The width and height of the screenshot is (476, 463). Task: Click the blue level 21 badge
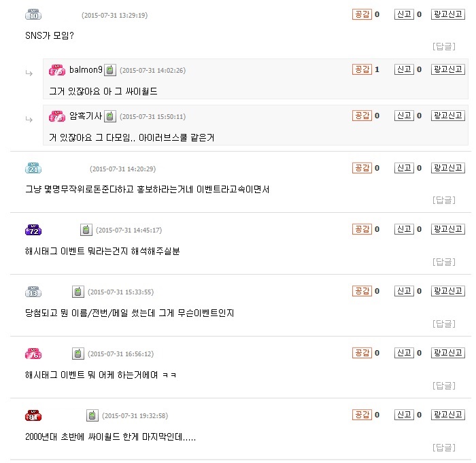click(33, 168)
